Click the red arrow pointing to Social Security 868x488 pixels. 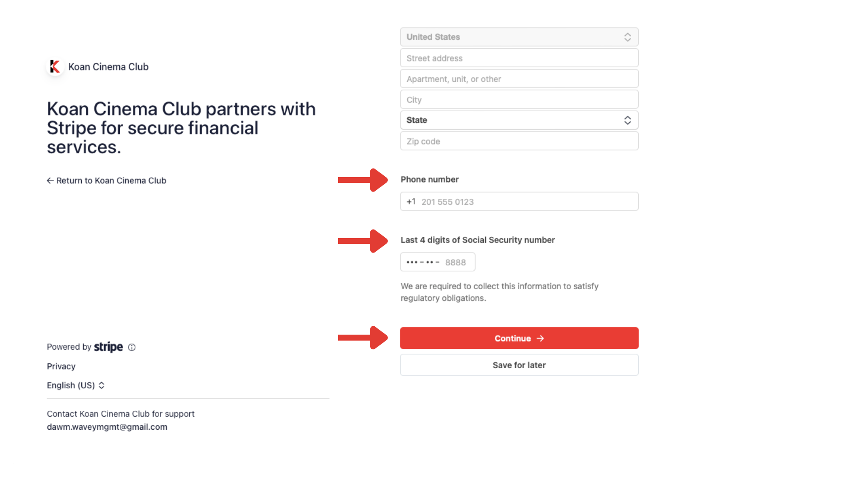point(363,241)
